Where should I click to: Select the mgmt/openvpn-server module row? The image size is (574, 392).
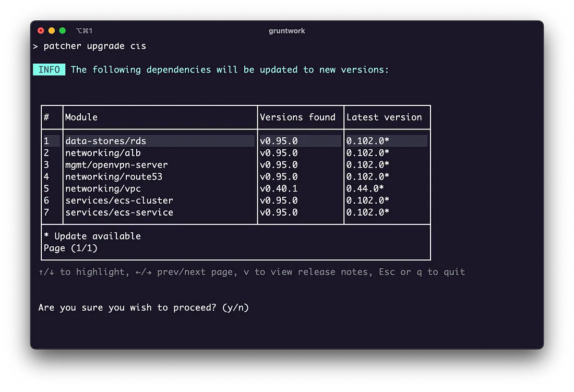[235, 165]
